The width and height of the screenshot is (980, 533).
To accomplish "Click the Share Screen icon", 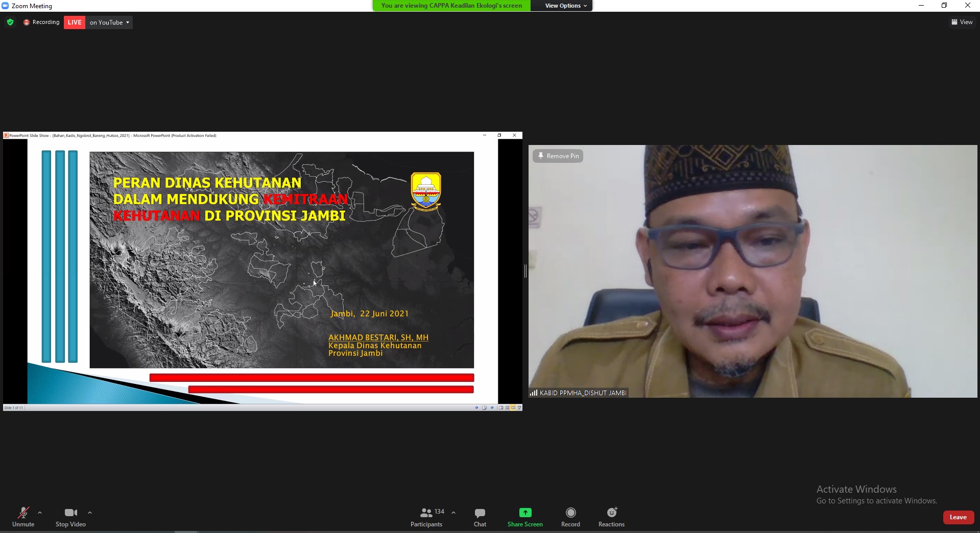I will (525, 513).
